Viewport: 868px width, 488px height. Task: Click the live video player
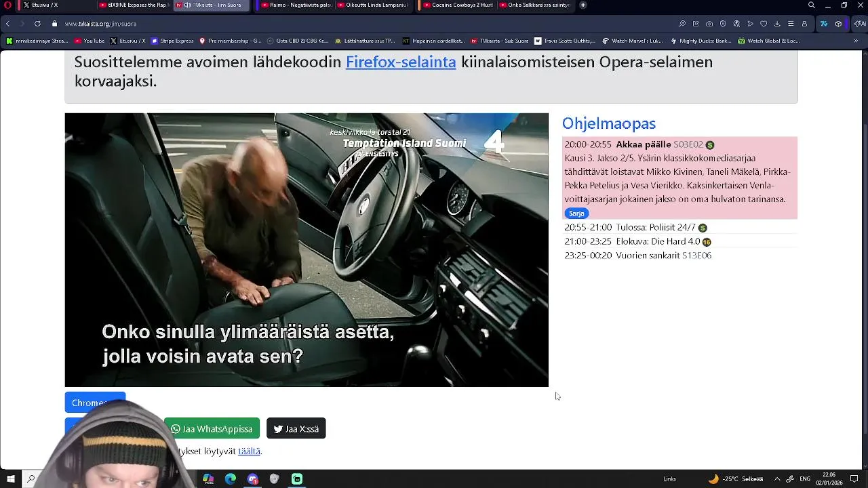[x=307, y=249]
